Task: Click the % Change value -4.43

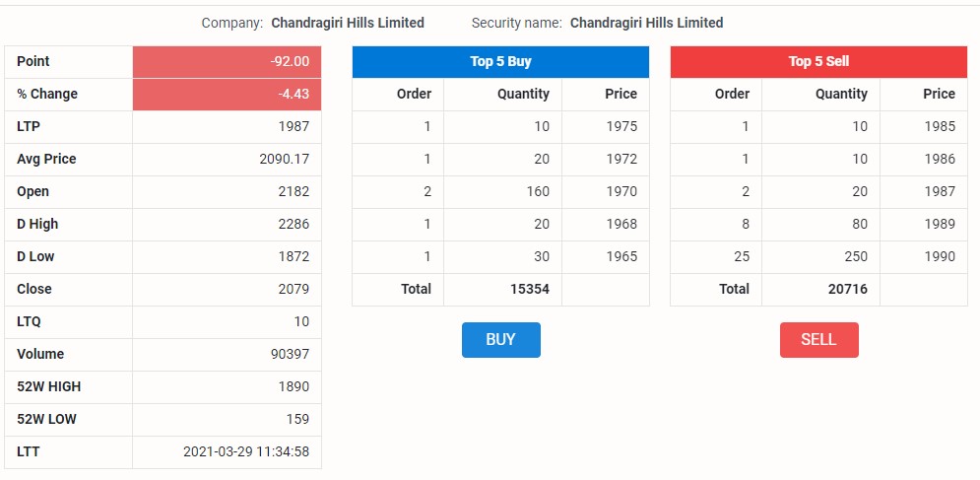Action: pyautogui.click(x=294, y=94)
